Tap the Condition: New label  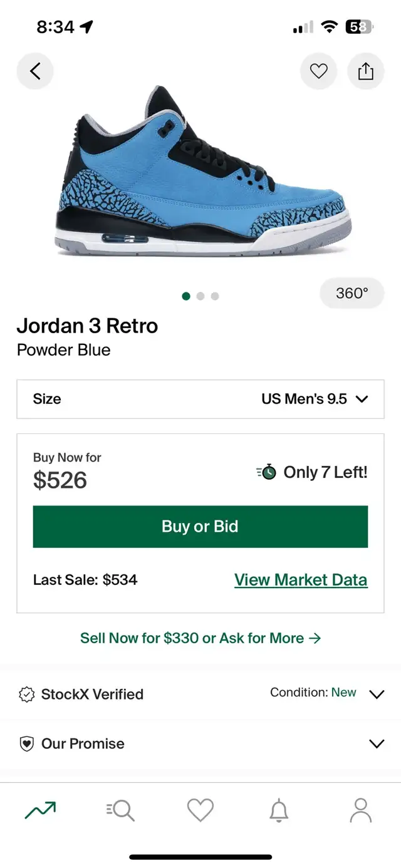click(x=314, y=693)
